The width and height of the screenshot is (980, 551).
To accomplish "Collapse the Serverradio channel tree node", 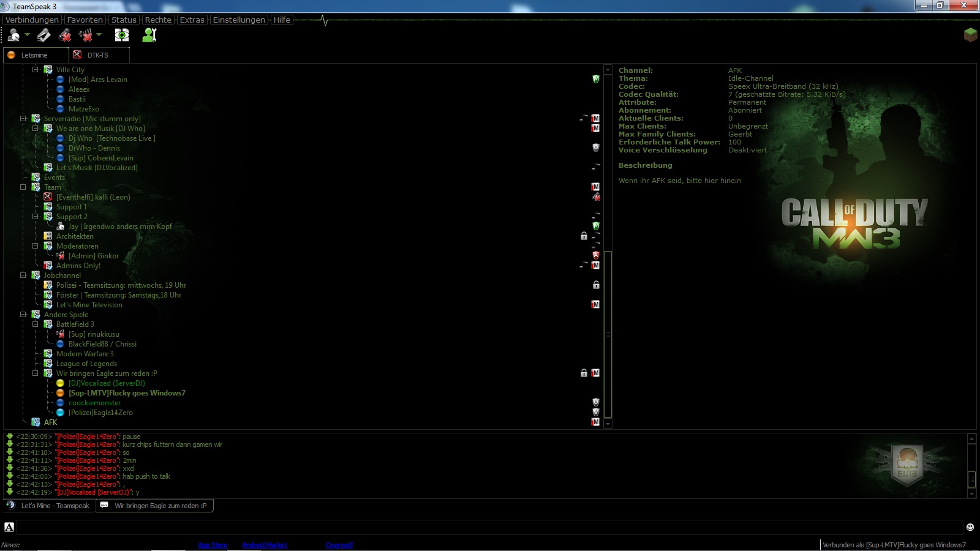I will 23,119.
